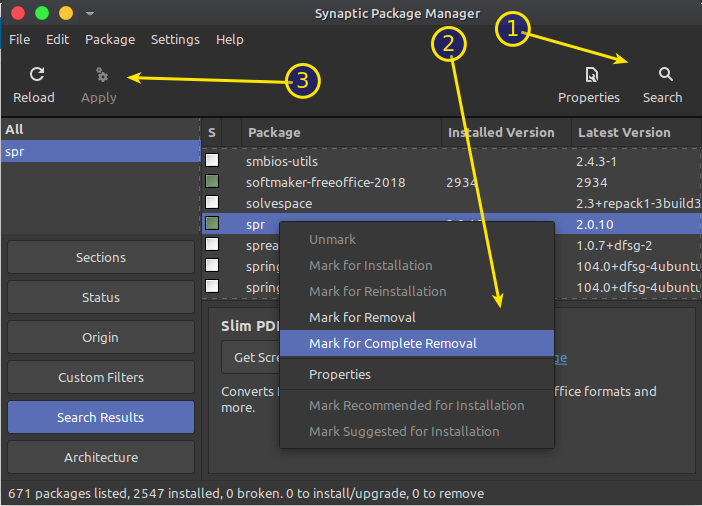Click the Apply gears icon
Screen dimensions: 702x506
coord(102,75)
